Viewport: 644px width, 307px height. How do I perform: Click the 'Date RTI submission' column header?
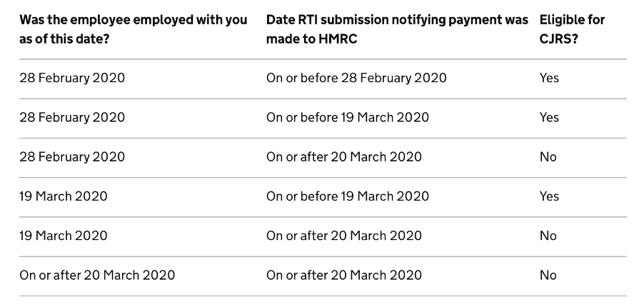click(x=397, y=29)
